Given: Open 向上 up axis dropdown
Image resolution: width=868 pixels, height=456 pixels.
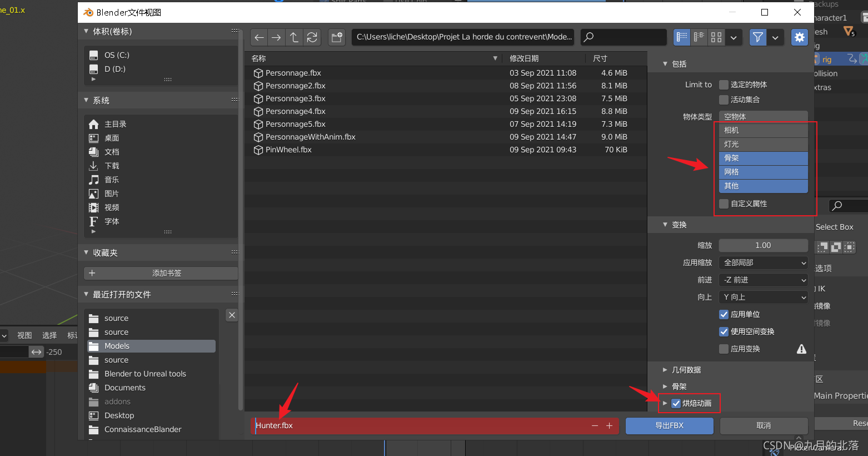Looking at the screenshot, I should click(x=764, y=297).
